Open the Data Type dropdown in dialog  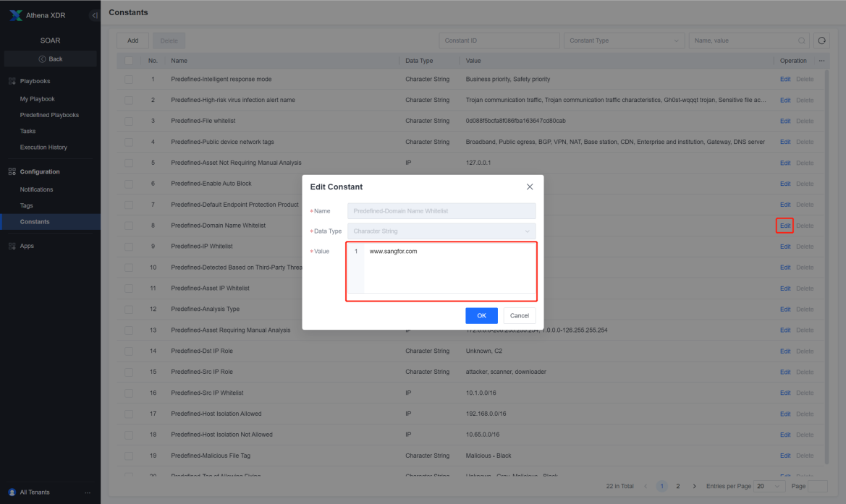click(441, 231)
